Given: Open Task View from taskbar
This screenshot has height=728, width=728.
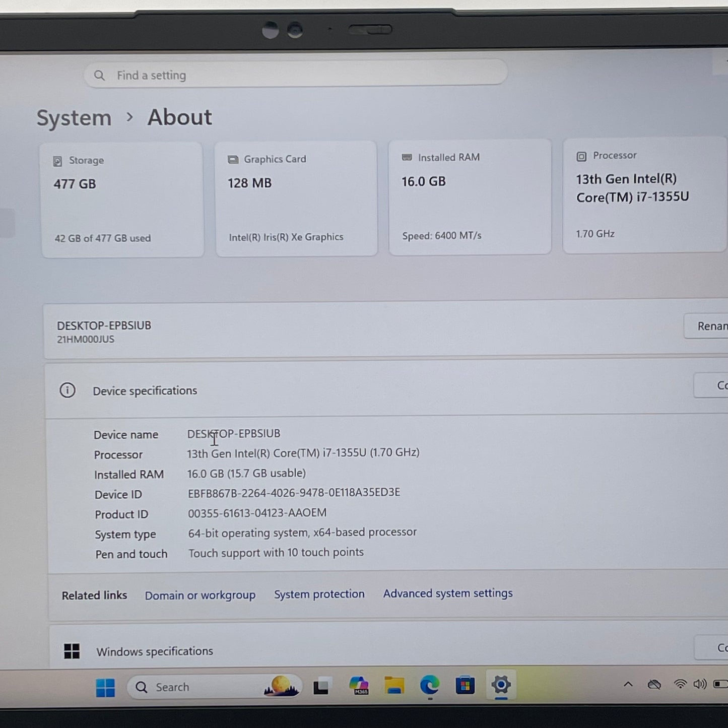Looking at the screenshot, I should point(321,687).
